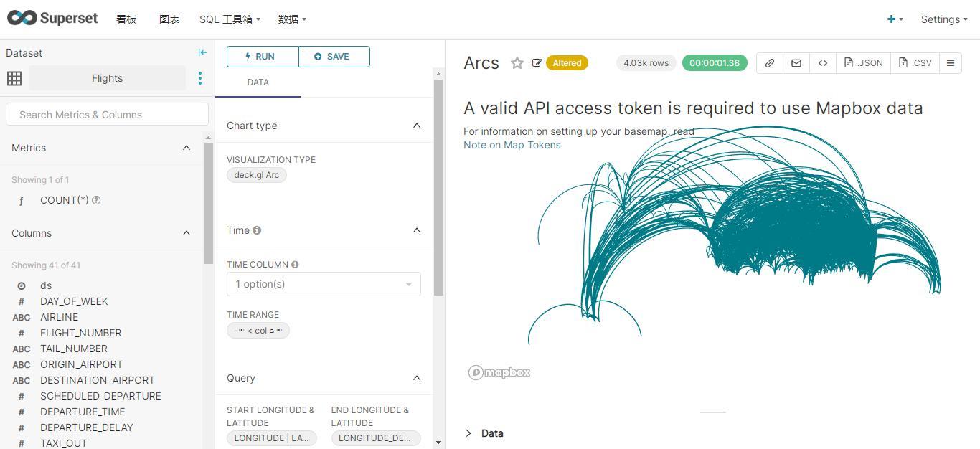The image size is (980, 449).
Task: Click the email share envelope icon
Action: 796,63
